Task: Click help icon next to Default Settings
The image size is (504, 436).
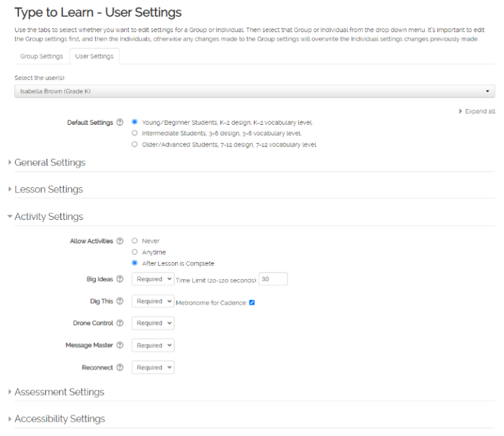Action: coord(119,123)
